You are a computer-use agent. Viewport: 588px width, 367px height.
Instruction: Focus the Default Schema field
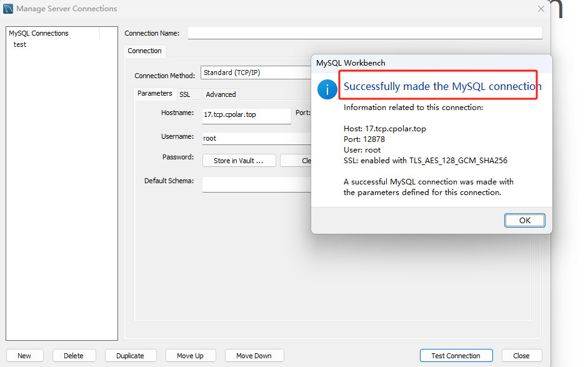(257, 184)
